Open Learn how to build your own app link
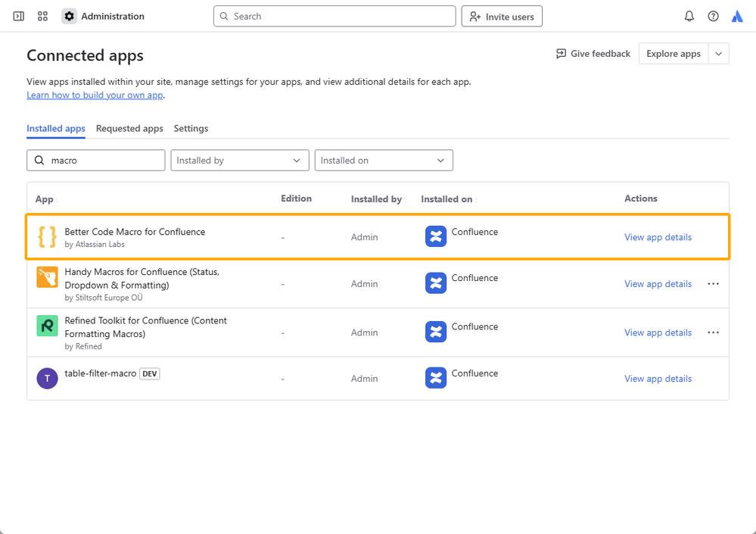 (x=95, y=95)
